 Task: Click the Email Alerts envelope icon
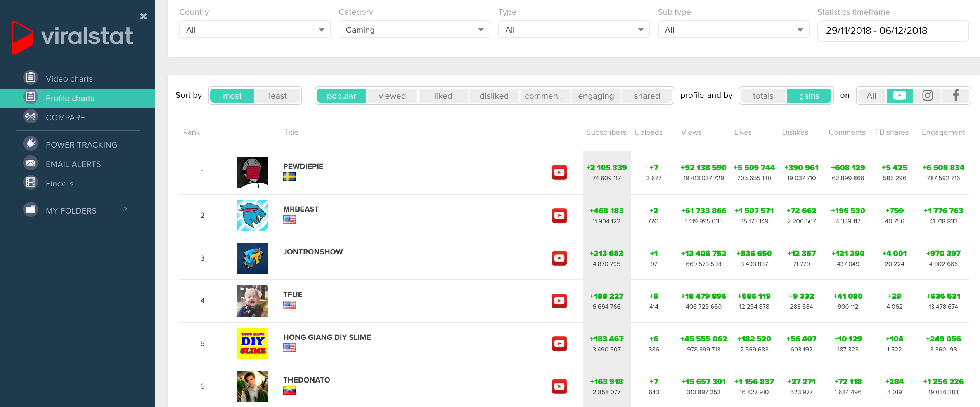click(x=31, y=163)
